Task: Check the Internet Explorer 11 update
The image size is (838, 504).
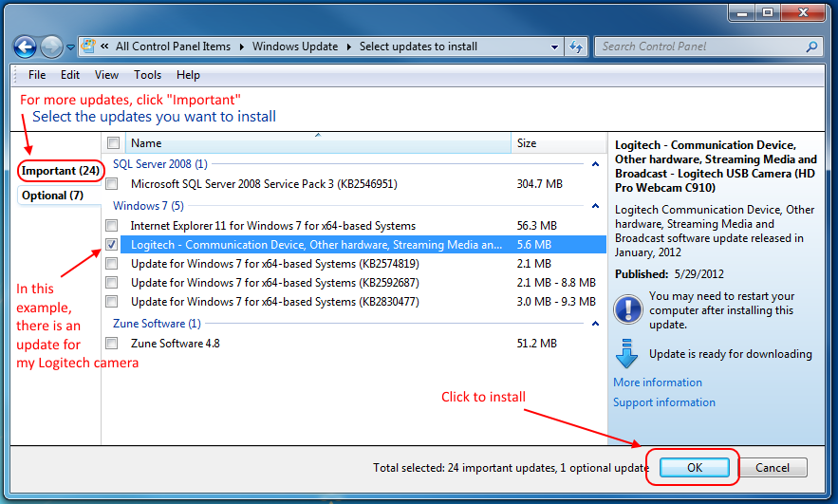Action: tap(112, 226)
